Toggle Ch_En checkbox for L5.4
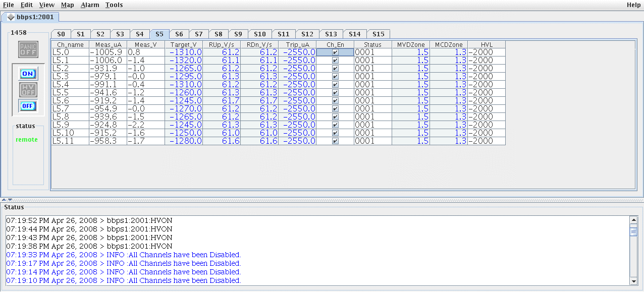 pyautogui.click(x=335, y=85)
